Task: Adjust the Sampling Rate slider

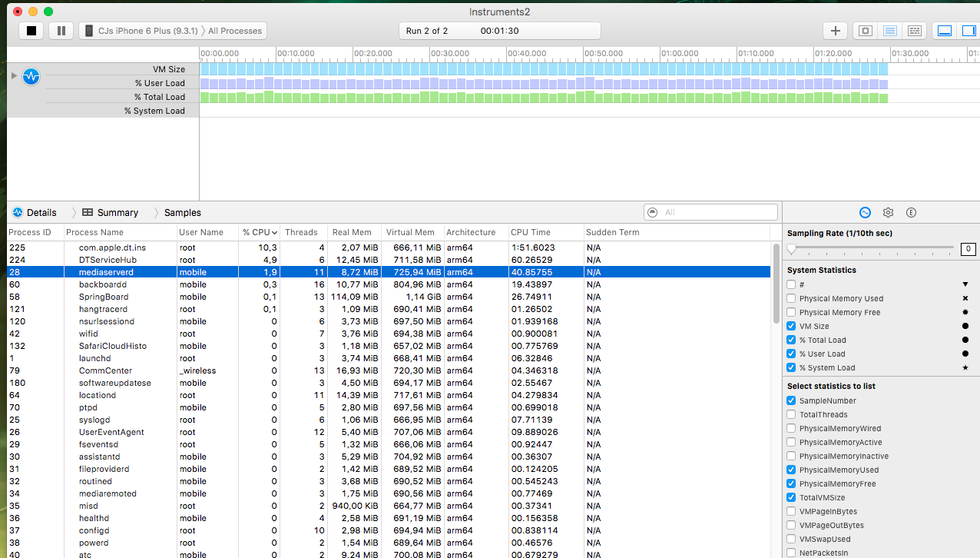Action: click(x=791, y=249)
